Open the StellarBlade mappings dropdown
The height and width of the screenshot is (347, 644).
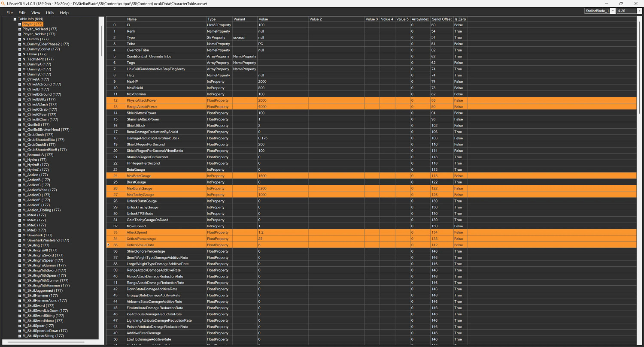[x=613, y=11]
